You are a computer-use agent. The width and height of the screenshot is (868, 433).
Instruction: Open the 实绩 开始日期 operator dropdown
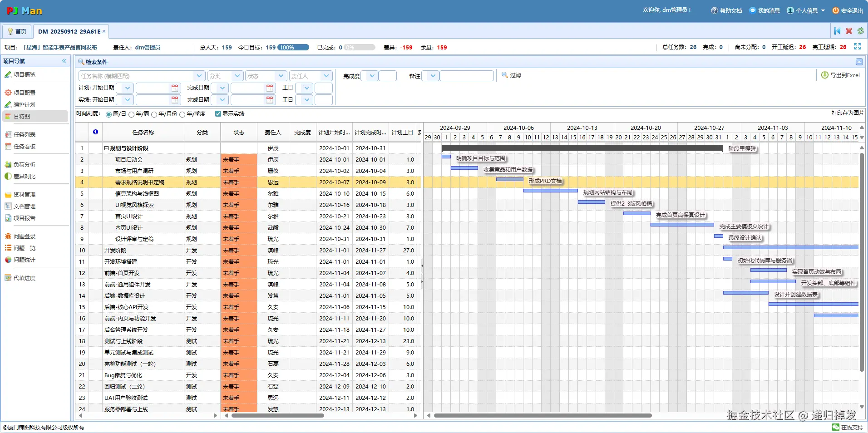click(128, 99)
